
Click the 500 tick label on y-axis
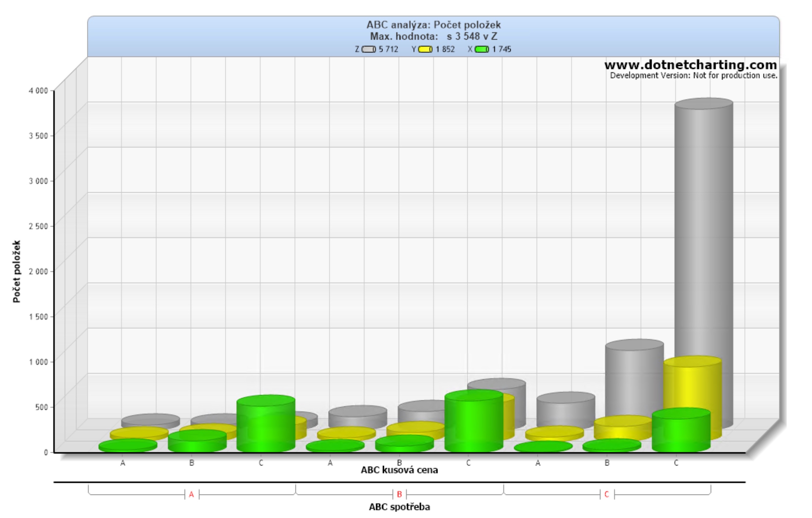click(42, 407)
